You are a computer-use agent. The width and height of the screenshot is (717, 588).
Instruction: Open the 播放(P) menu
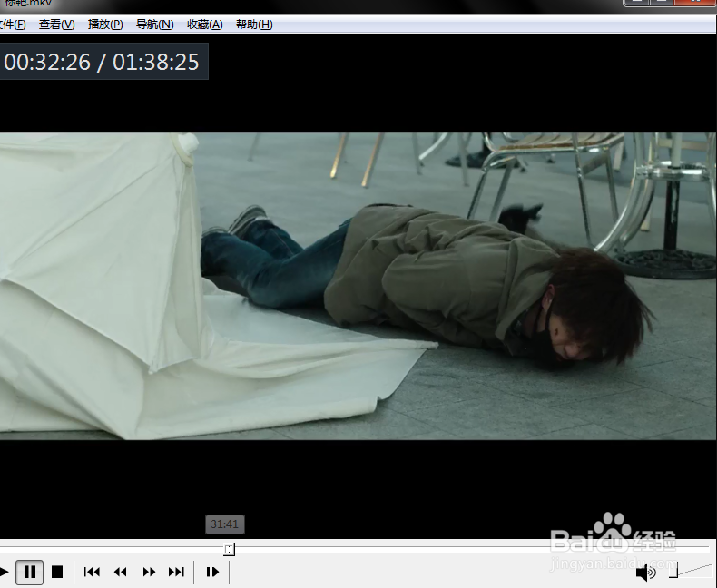coord(105,24)
